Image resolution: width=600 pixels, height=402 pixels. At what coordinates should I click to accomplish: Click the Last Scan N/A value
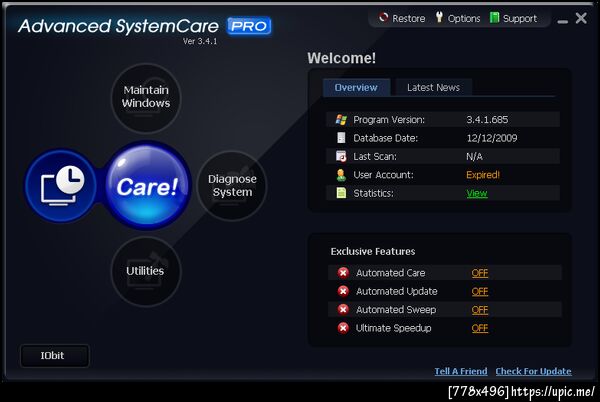[474, 156]
